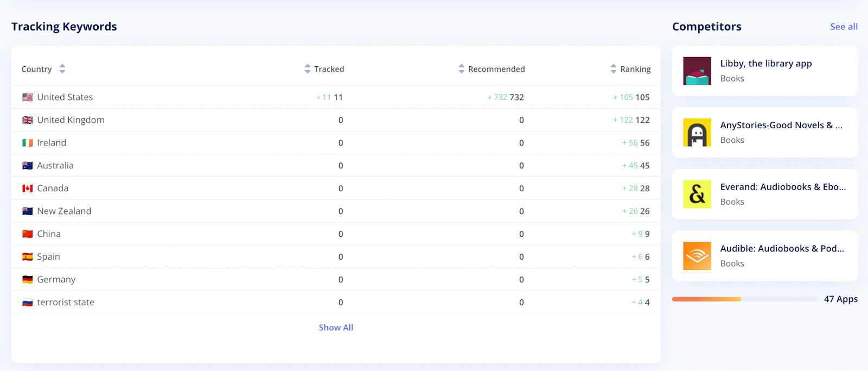Image resolution: width=868 pixels, height=371 pixels.
Task: Open Audible: Audiobooks & Pod... competitor title
Action: click(782, 249)
